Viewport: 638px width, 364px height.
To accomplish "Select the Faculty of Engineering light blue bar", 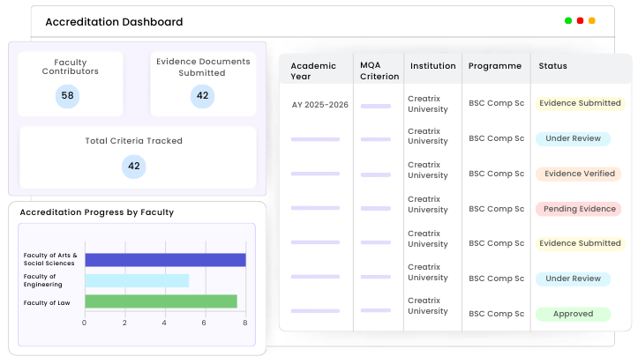I will (137, 281).
